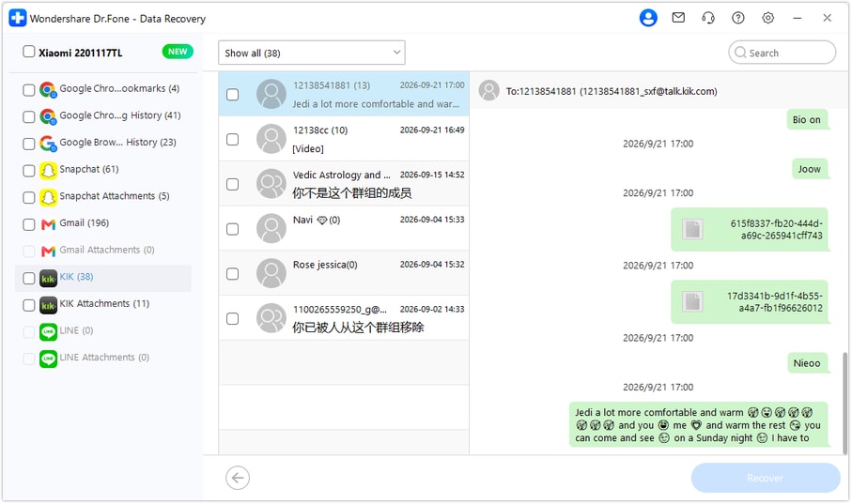The height and width of the screenshot is (504, 852).
Task: Tick the checkbox for conversation 12138cc
Action: coord(233,139)
